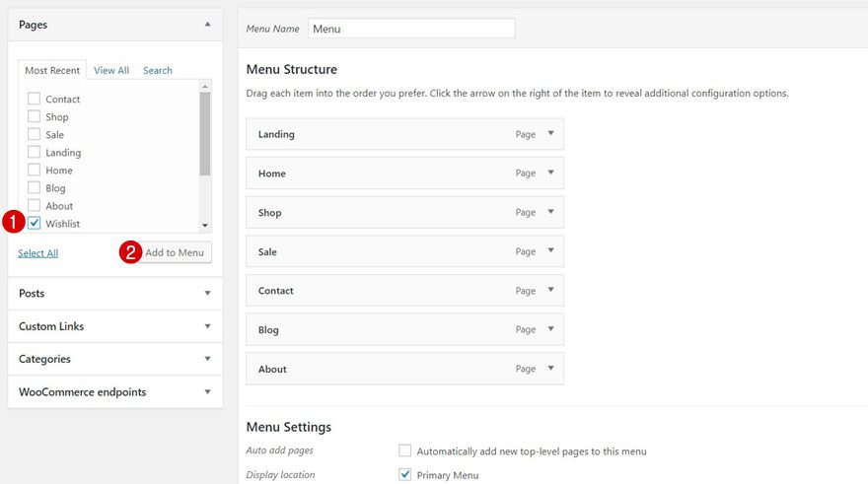Check the Contact page checkbox
868x484 pixels.
pyautogui.click(x=35, y=99)
